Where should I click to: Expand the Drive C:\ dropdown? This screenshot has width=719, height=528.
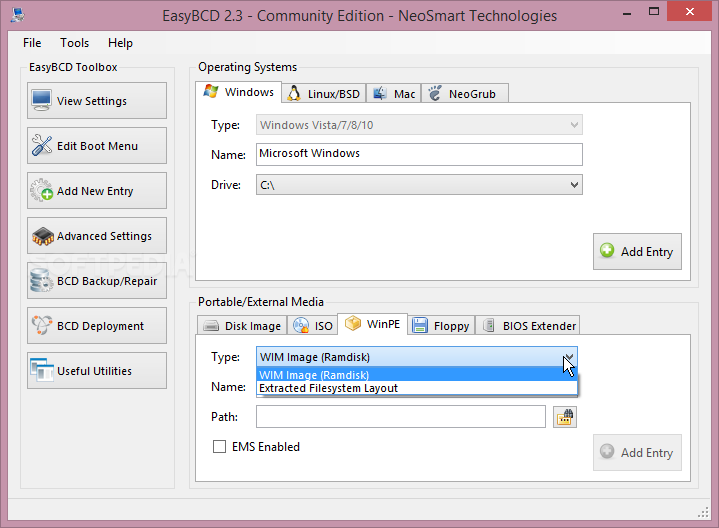coord(419,184)
